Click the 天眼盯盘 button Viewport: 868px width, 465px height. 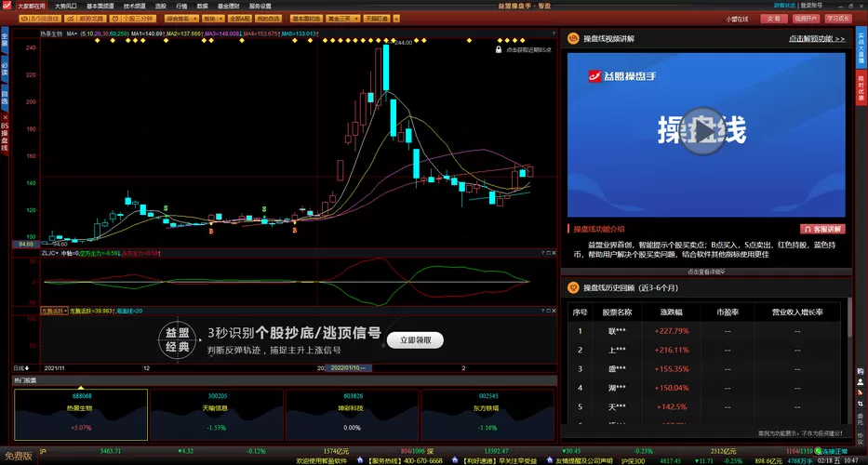(x=377, y=19)
